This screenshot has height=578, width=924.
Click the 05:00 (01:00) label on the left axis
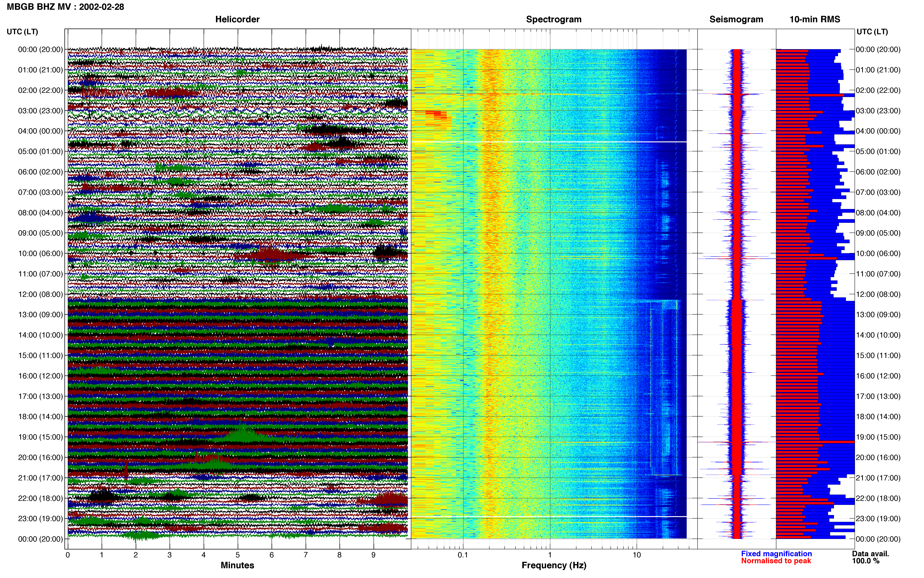click(40, 151)
